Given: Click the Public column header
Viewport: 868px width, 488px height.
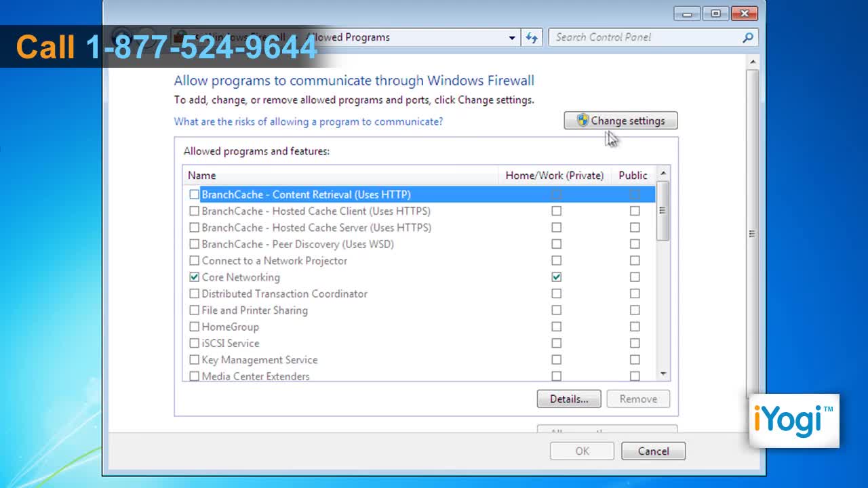Looking at the screenshot, I should coord(633,176).
